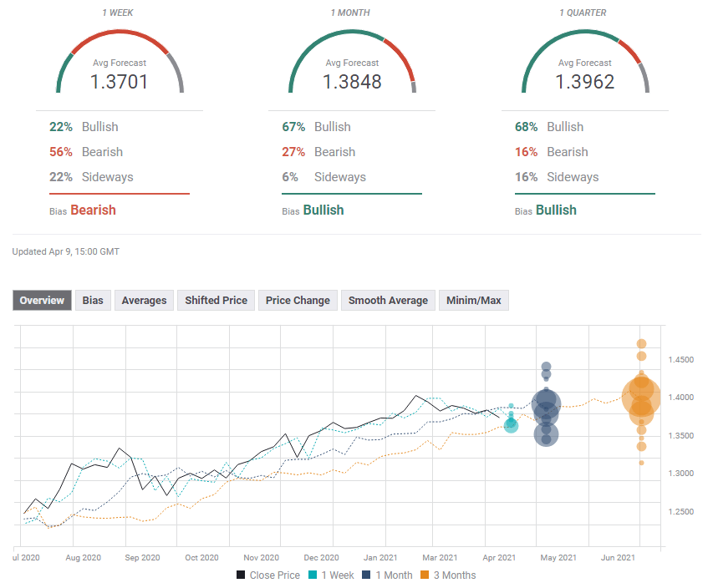Screen dimensions: 708x588
Task: Click the large navy 1 Month bubble
Action: point(546,404)
